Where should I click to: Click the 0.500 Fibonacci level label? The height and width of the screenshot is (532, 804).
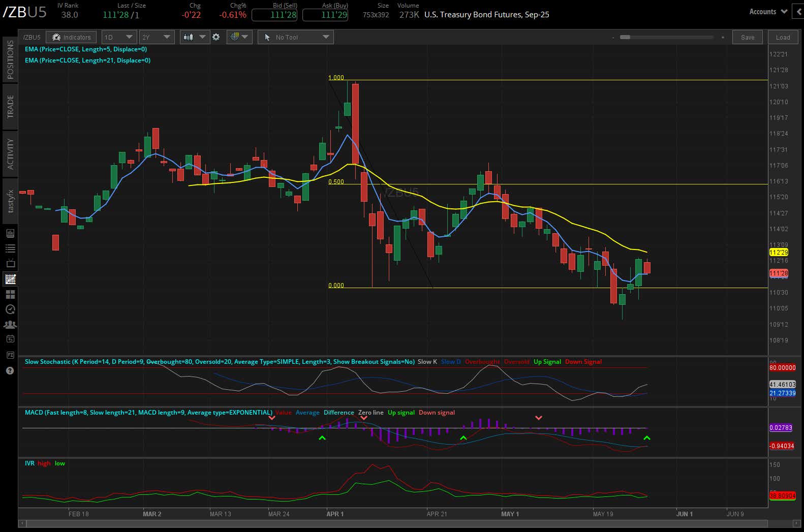point(336,182)
